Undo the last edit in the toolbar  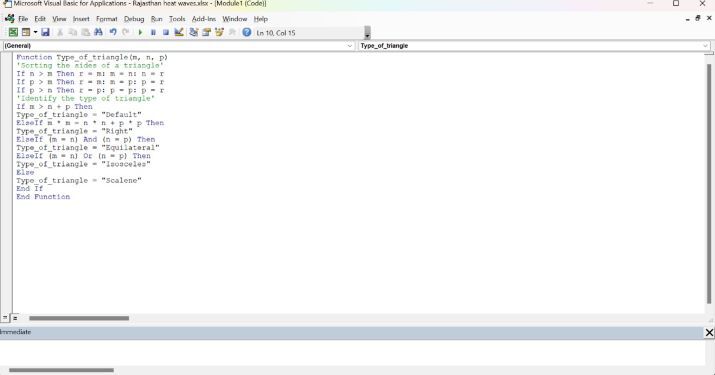[113, 32]
